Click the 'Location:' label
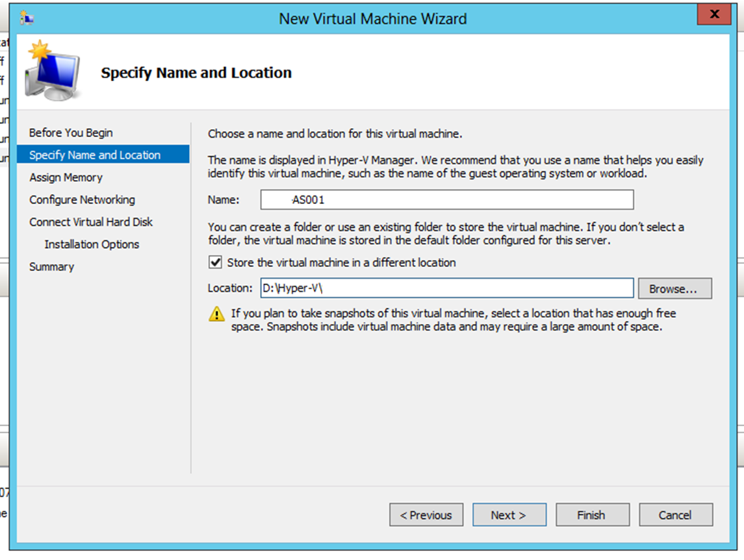744x560 pixels. (230, 288)
